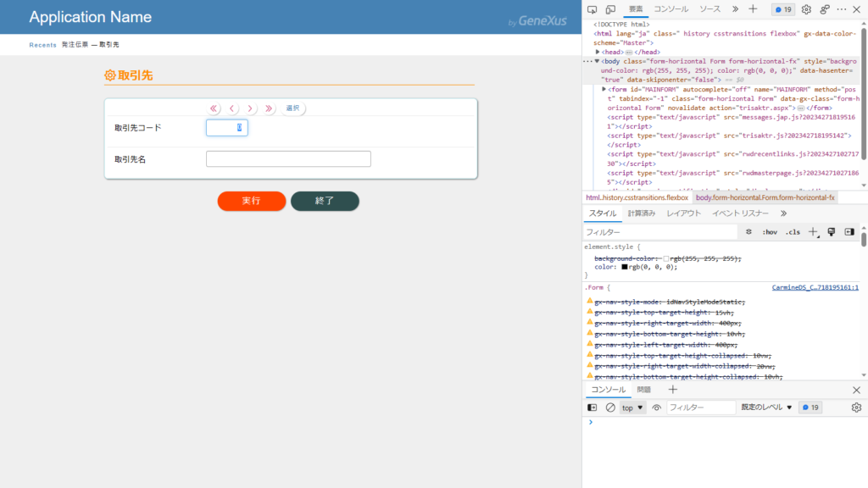The width and height of the screenshot is (868, 488).
Task: Focus the 取引先コード input field
Action: (227, 128)
